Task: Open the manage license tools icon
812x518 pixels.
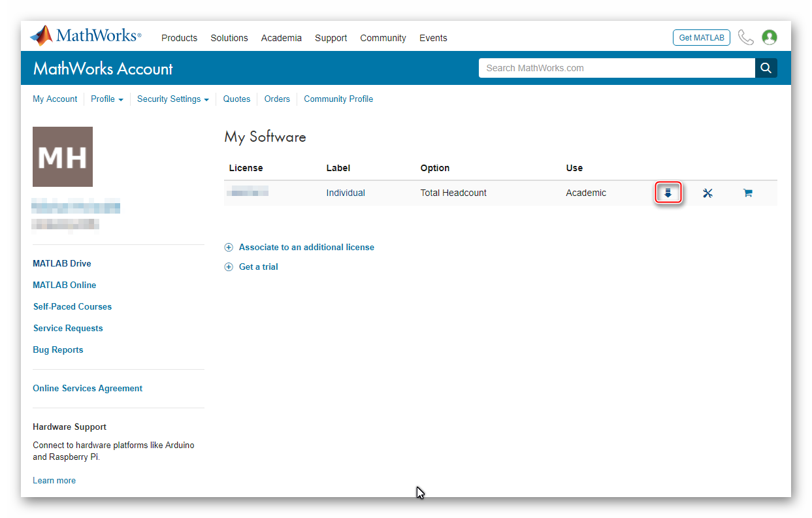Action: coord(707,193)
